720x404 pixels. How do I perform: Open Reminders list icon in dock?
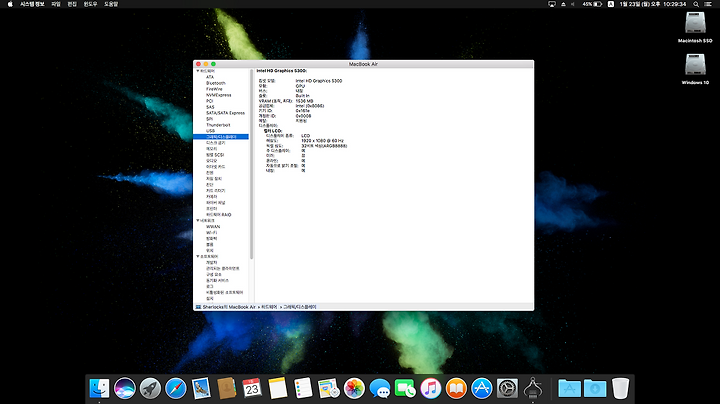pos(303,388)
